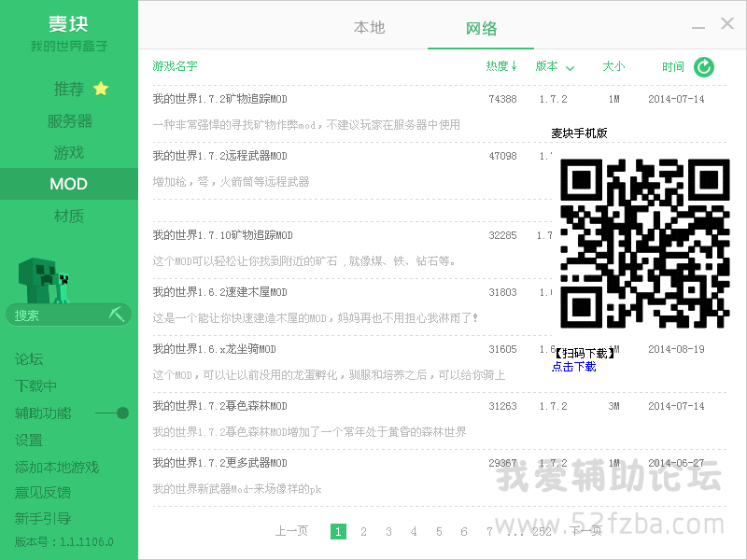
Task: Go to page 6
Action: pyautogui.click(x=463, y=531)
